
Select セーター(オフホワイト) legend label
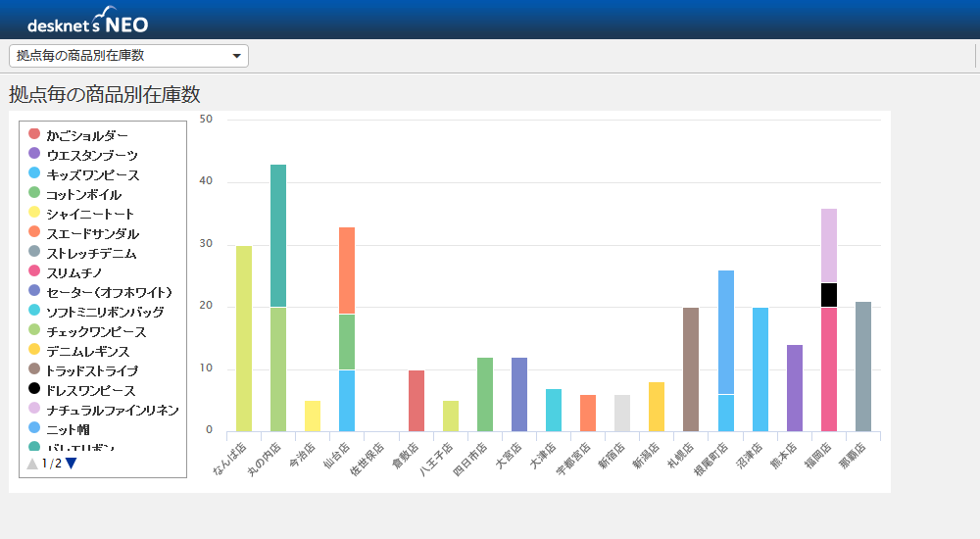pos(109,292)
